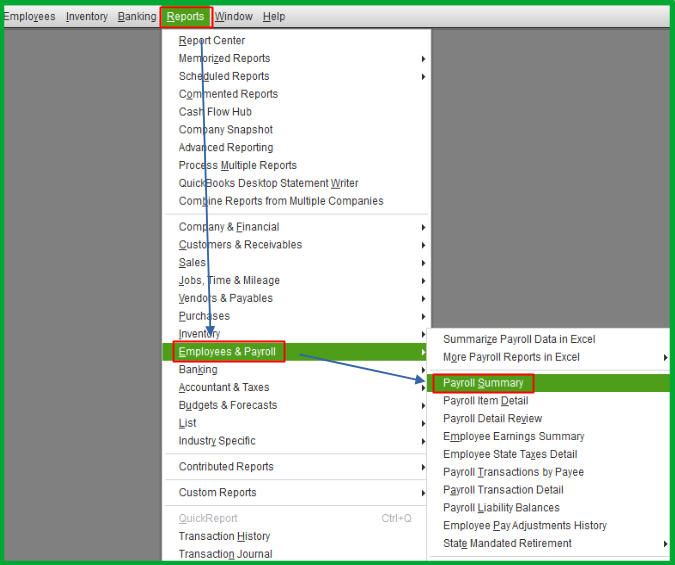Click the Reports menu
This screenshot has width=675, height=565.
click(x=186, y=16)
